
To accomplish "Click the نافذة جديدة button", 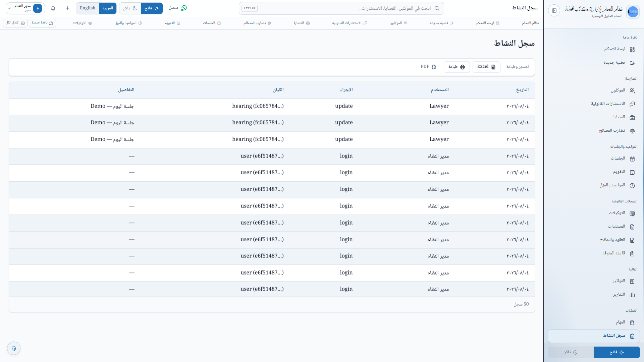I will tap(42, 23).
